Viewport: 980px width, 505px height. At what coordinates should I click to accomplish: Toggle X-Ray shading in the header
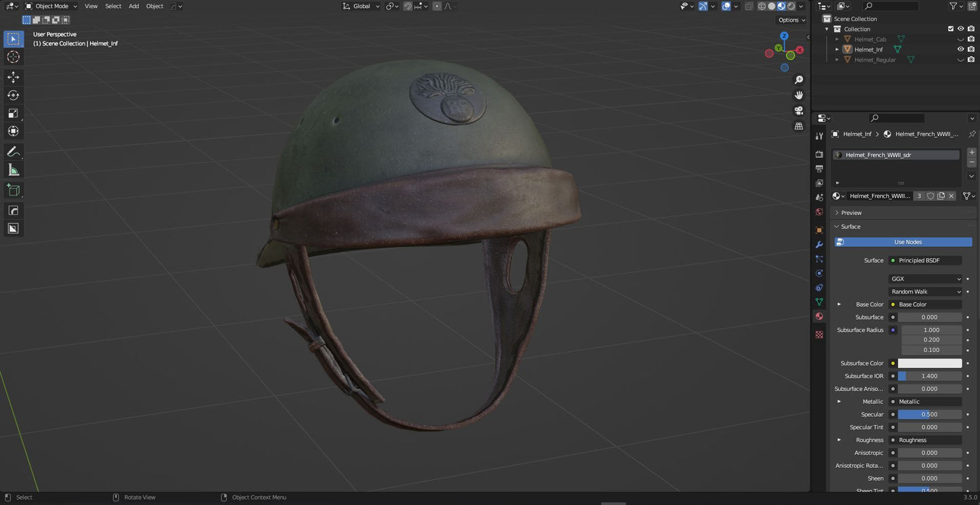pyautogui.click(x=749, y=5)
